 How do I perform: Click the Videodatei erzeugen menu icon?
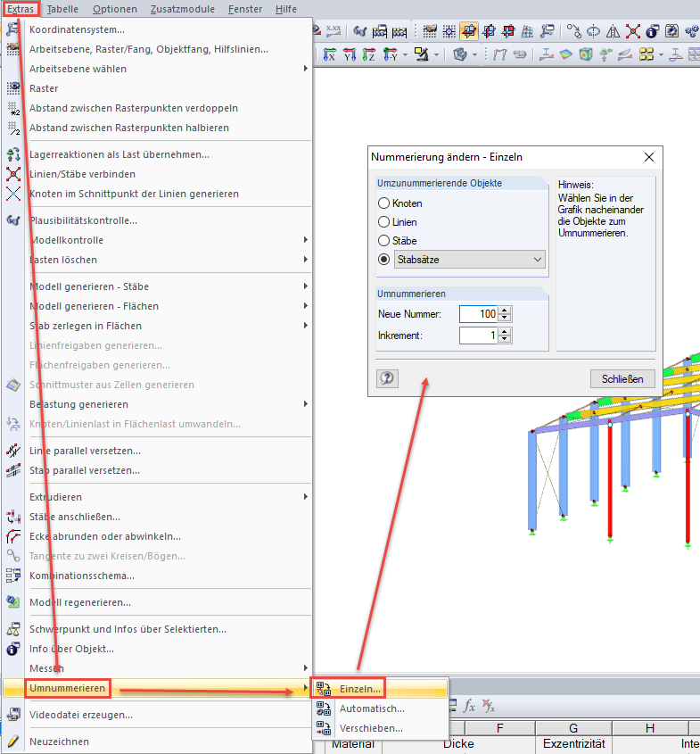point(13,715)
